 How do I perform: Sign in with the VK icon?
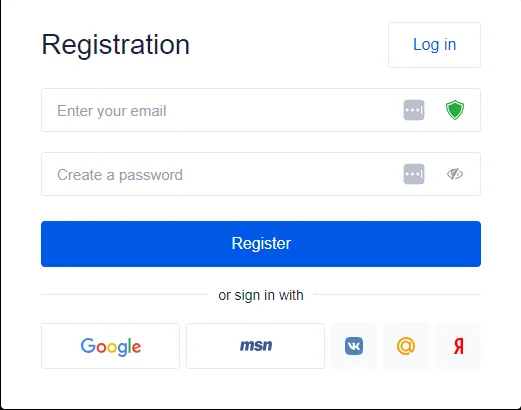(x=354, y=346)
